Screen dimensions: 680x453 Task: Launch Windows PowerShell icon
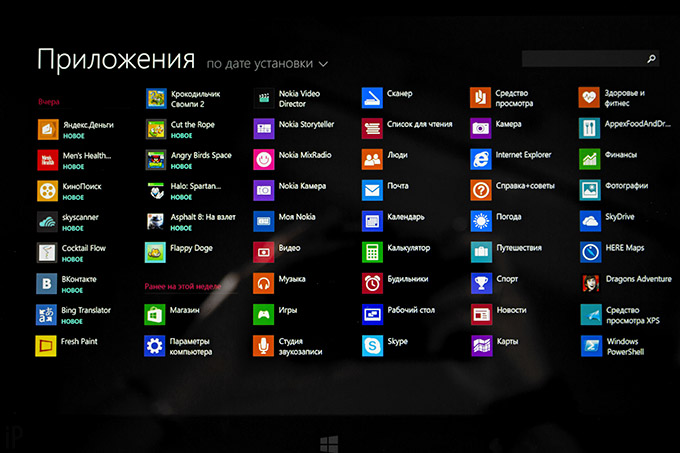click(x=592, y=346)
